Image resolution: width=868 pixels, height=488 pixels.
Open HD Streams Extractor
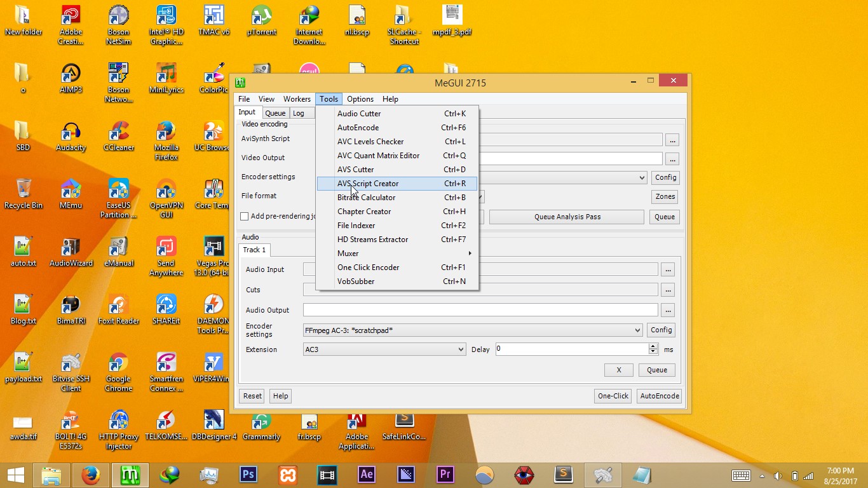click(397, 240)
